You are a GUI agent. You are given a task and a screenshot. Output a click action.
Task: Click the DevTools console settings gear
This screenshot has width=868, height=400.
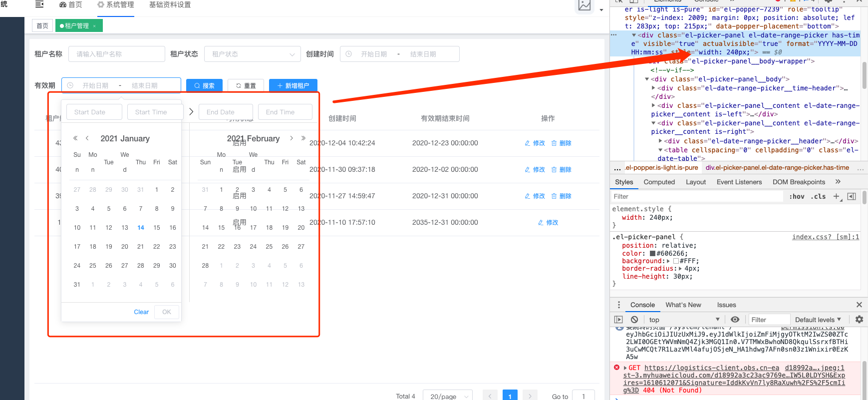(859, 320)
